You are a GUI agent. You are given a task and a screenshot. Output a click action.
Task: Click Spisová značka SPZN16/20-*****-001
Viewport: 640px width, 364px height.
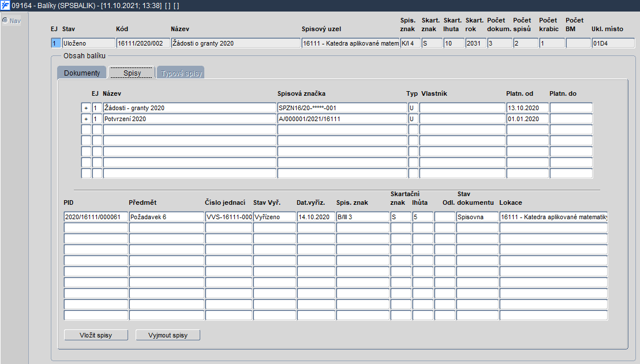coord(342,108)
